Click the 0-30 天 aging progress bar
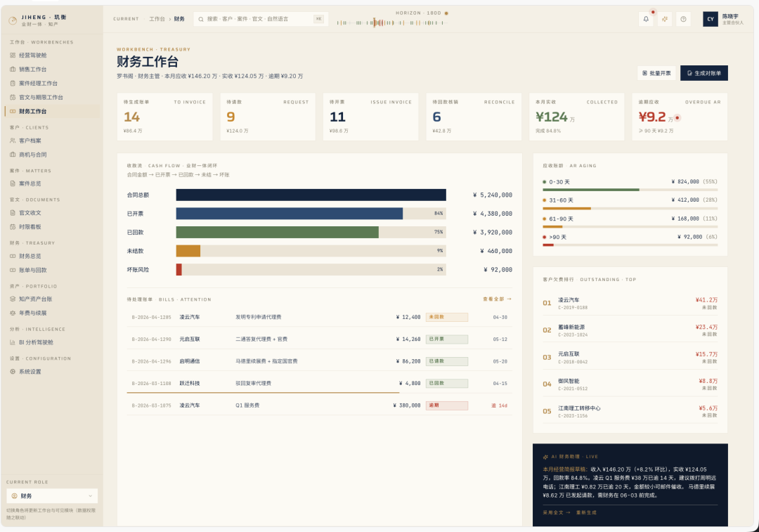The image size is (759, 532). coord(630,190)
